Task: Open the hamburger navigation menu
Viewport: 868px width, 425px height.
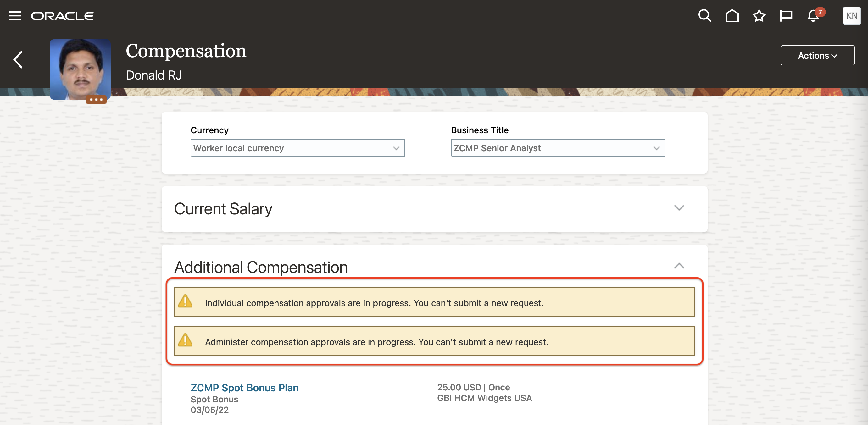Action: tap(15, 16)
